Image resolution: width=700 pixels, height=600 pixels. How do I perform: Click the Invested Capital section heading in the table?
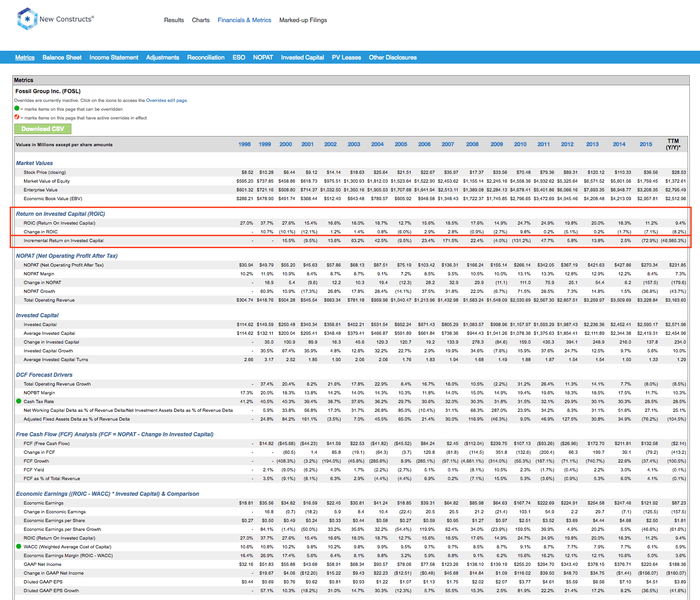(x=37, y=315)
